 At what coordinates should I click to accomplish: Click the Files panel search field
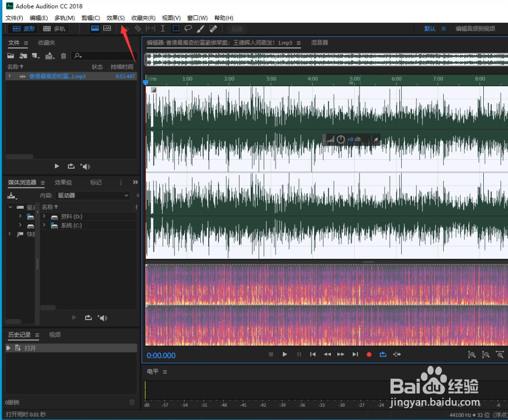pyautogui.click(x=104, y=56)
